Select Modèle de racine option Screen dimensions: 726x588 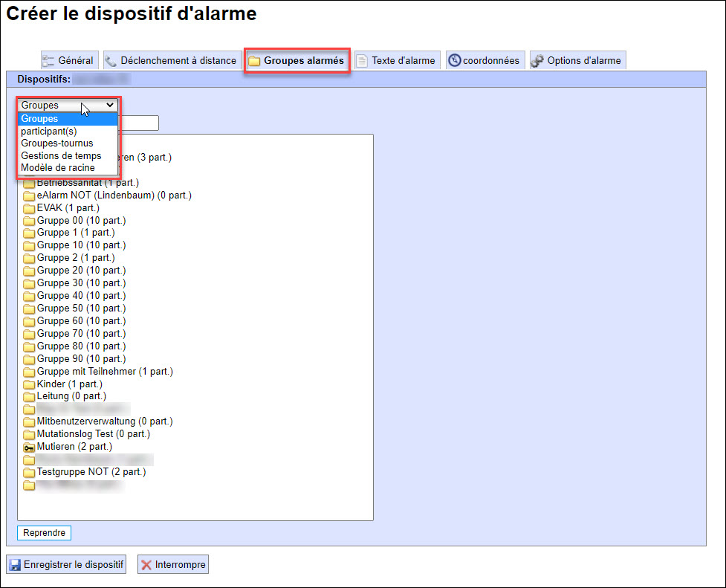(x=57, y=168)
